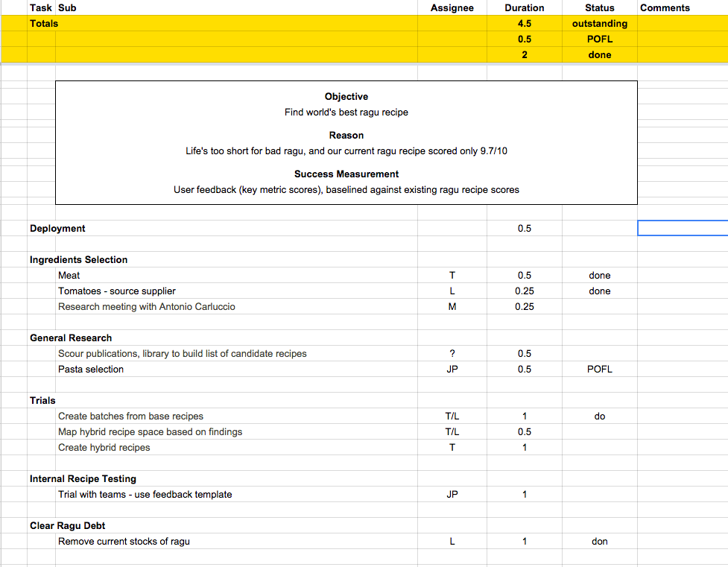Select the 0.25 duration for Tomatoes
This screenshot has height=567, width=728.
click(524, 291)
